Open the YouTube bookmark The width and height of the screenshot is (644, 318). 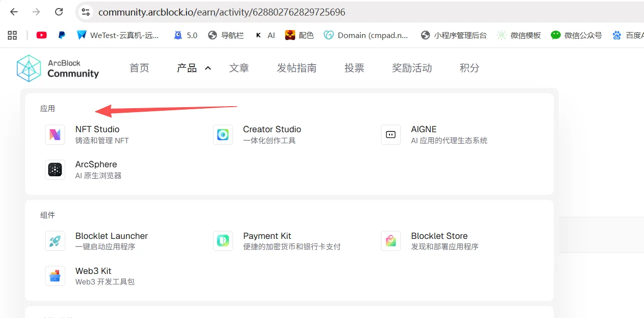(x=42, y=35)
